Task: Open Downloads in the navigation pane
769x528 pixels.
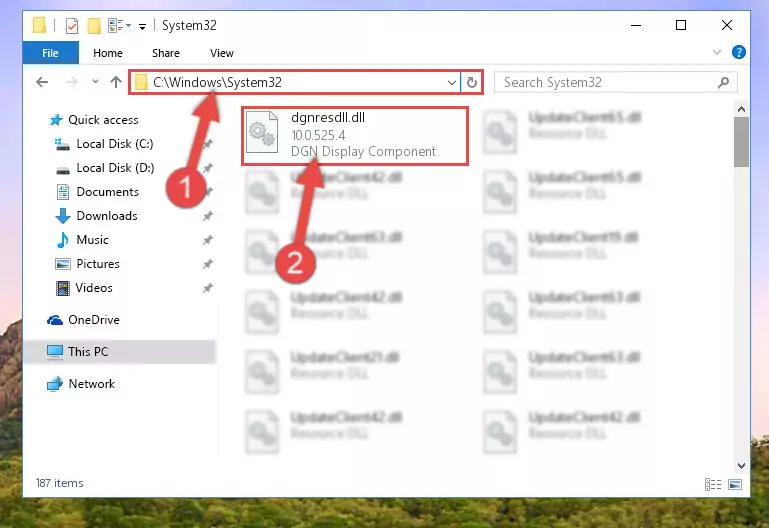Action: pos(107,216)
